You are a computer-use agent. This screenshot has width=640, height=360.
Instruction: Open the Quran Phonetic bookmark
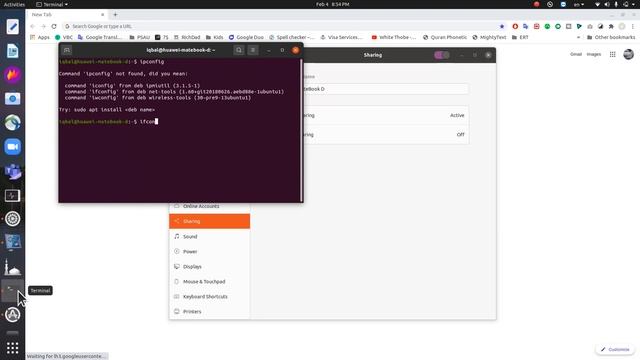pyautogui.click(x=444, y=37)
